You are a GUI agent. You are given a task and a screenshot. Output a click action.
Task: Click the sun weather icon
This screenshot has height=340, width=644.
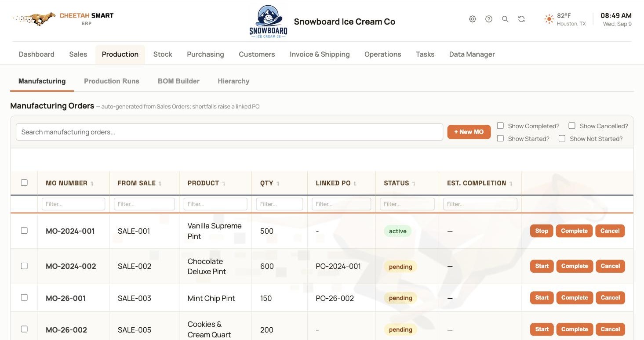click(549, 19)
